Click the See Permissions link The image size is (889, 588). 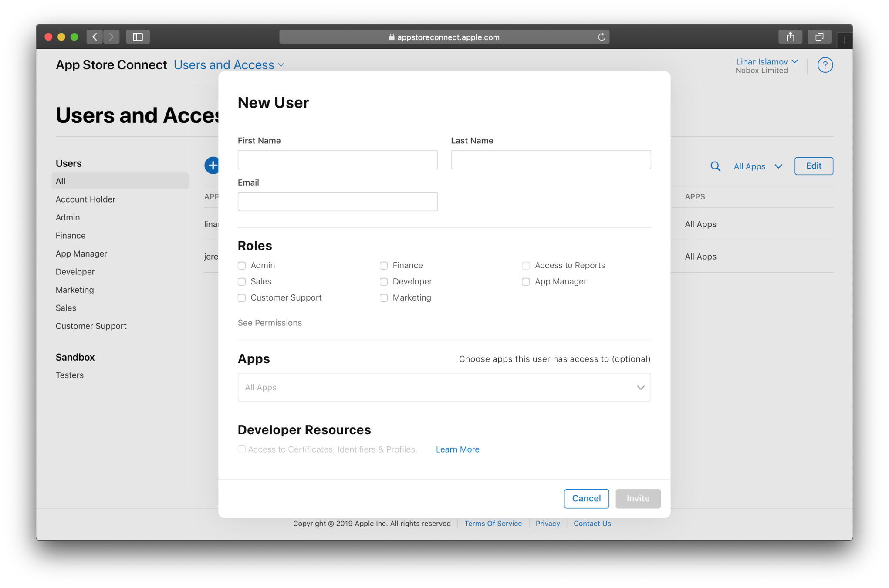(270, 323)
